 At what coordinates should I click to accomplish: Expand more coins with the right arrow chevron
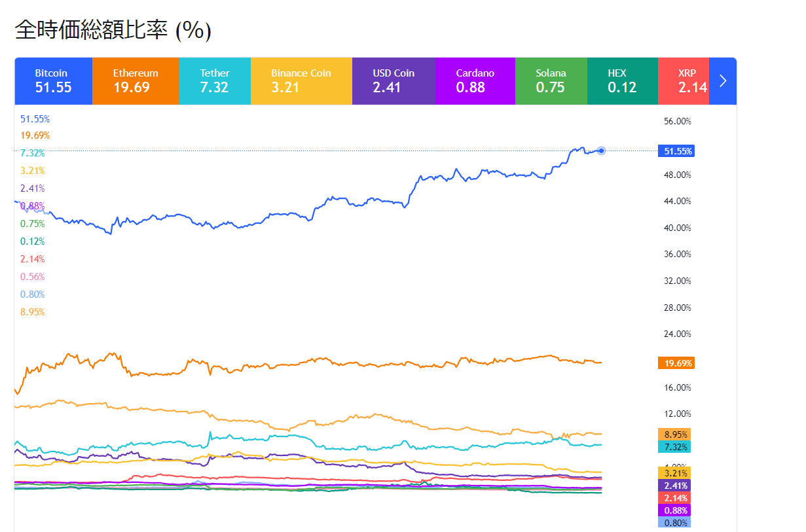tap(722, 80)
